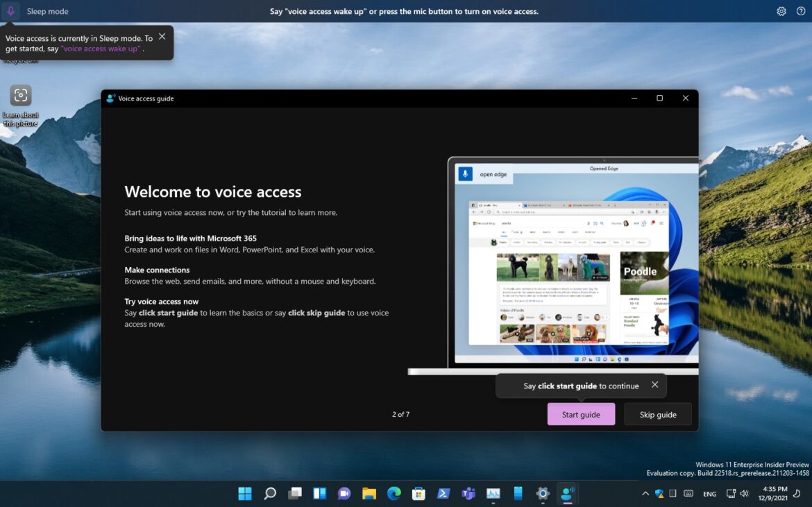Screen dimensions: 812x507
Task: Open the Start menu
Action: (245, 493)
